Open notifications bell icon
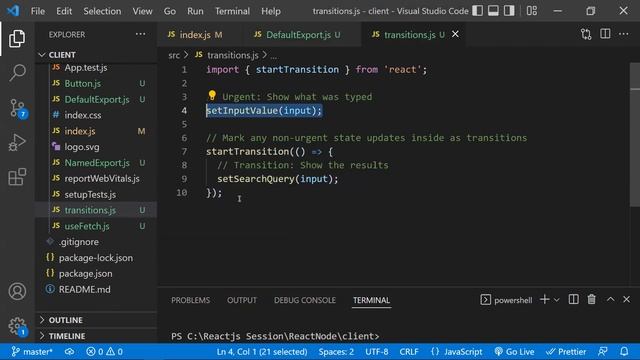The image size is (640, 360). click(x=624, y=352)
